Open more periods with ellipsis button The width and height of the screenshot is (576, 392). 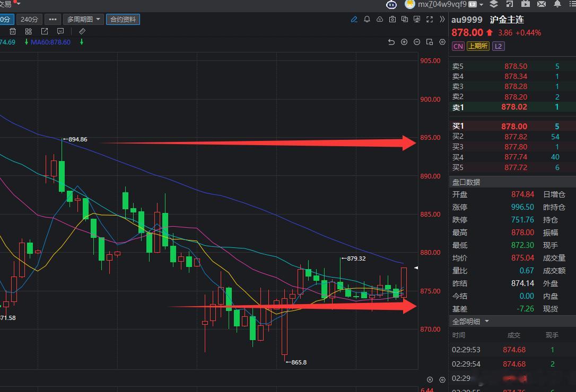tap(53, 20)
